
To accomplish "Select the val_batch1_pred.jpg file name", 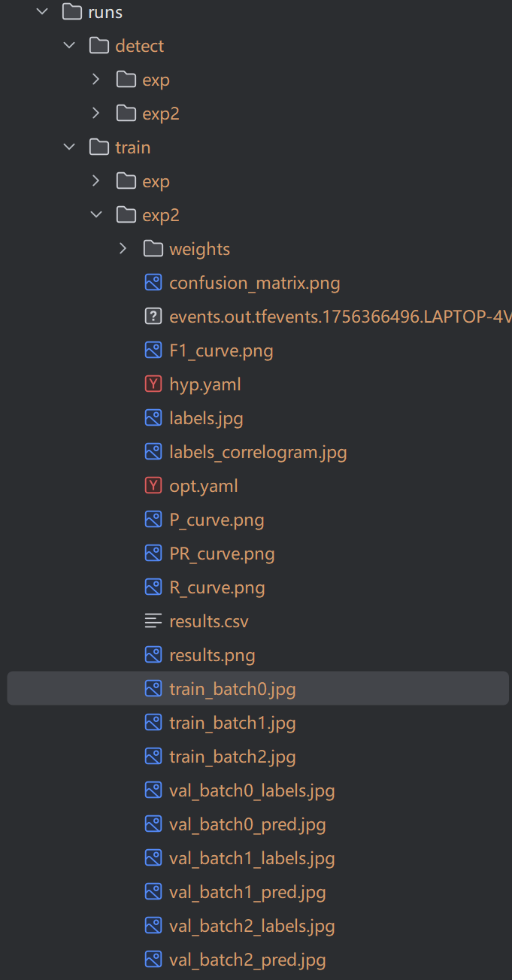I will click(247, 893).
